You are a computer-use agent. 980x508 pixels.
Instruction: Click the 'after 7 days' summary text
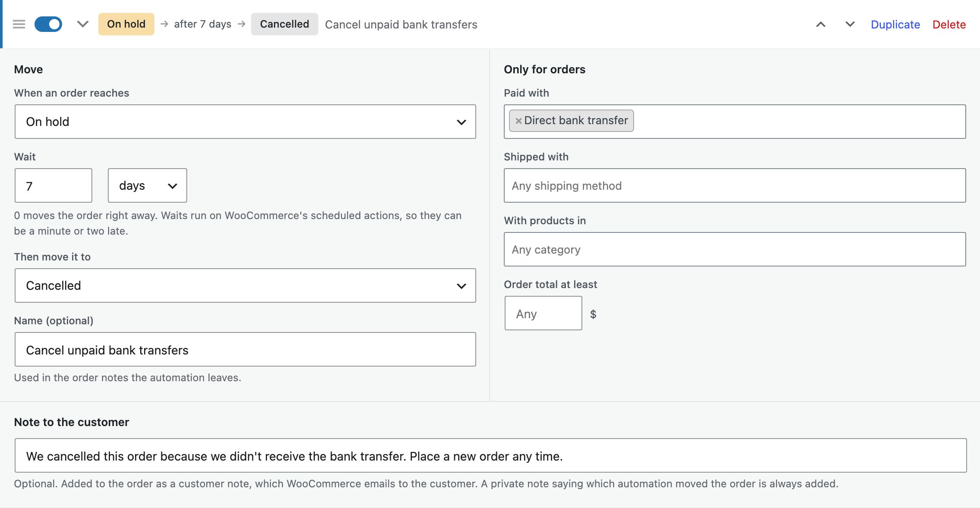pos(203,24)
